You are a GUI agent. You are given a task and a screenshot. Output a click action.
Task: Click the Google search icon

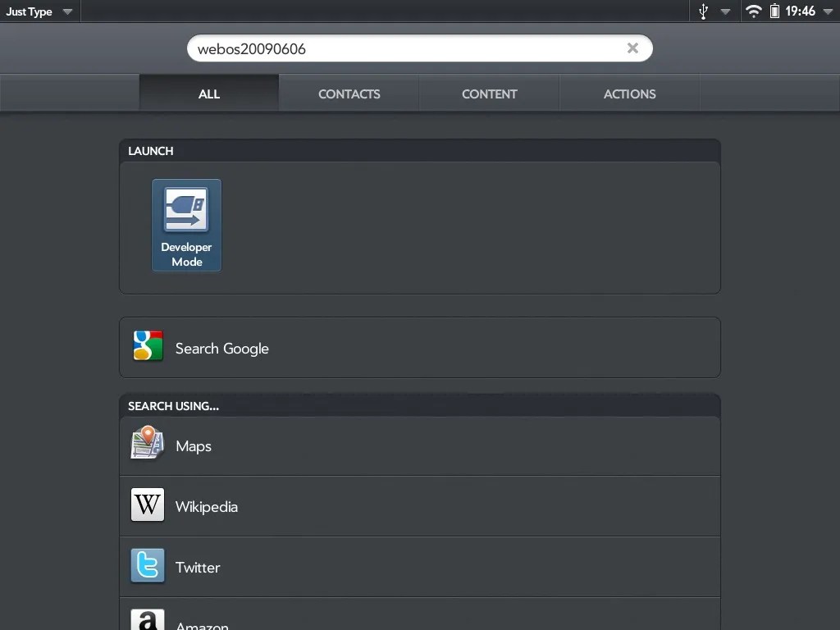pos(147,346)
